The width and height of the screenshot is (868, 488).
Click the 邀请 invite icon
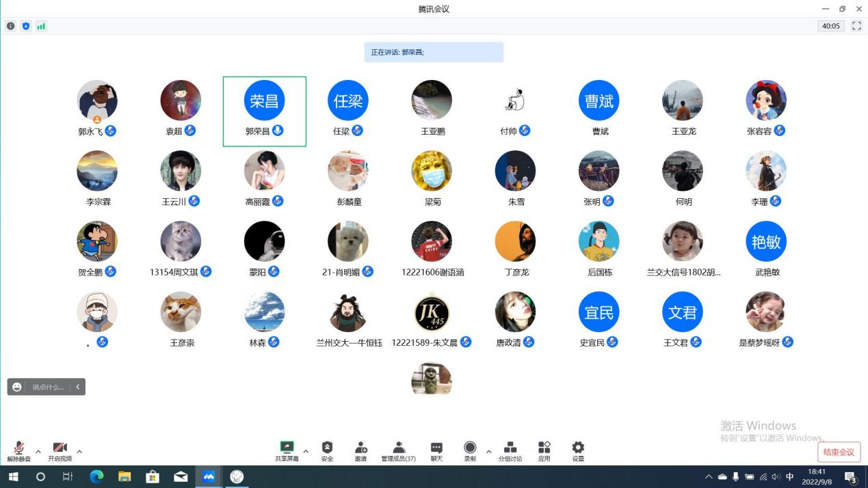(x=360, y=451)
